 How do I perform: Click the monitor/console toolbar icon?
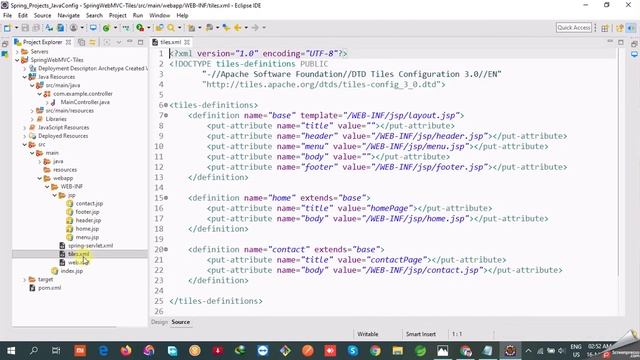point(93,28)
